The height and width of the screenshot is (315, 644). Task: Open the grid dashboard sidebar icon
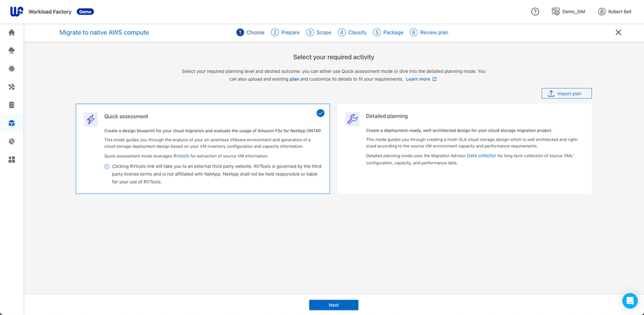(12, 159)
